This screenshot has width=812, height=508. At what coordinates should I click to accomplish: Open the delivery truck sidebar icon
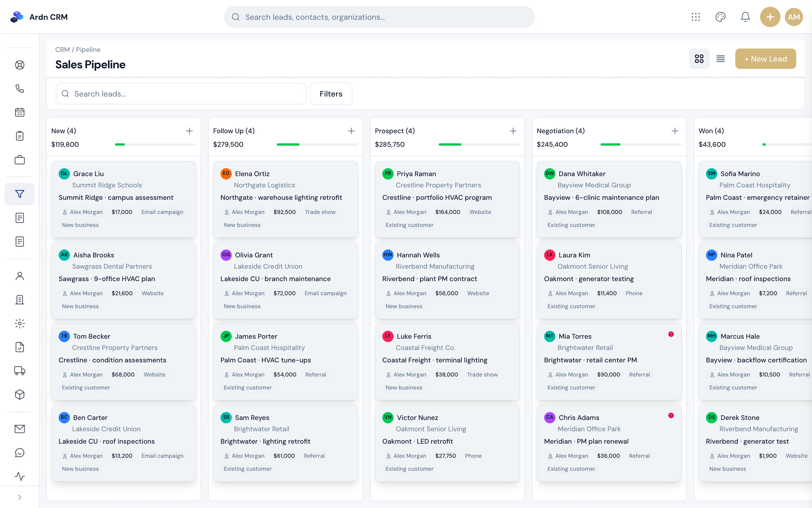point(19,371)
